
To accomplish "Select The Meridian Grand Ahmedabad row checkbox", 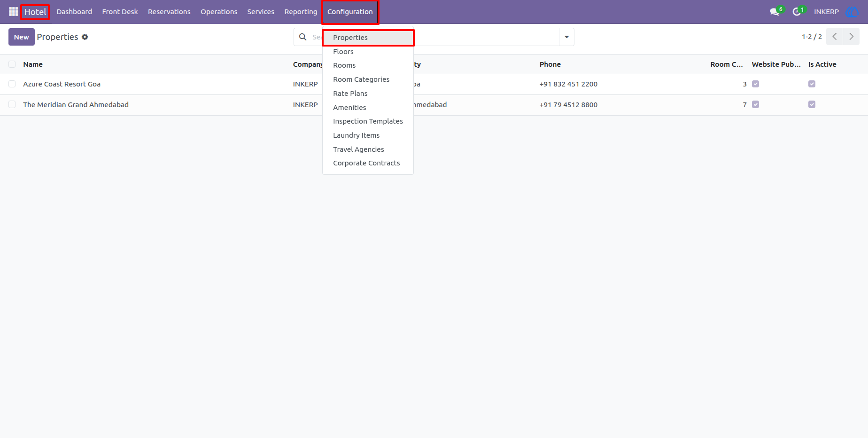I will 12,105.
